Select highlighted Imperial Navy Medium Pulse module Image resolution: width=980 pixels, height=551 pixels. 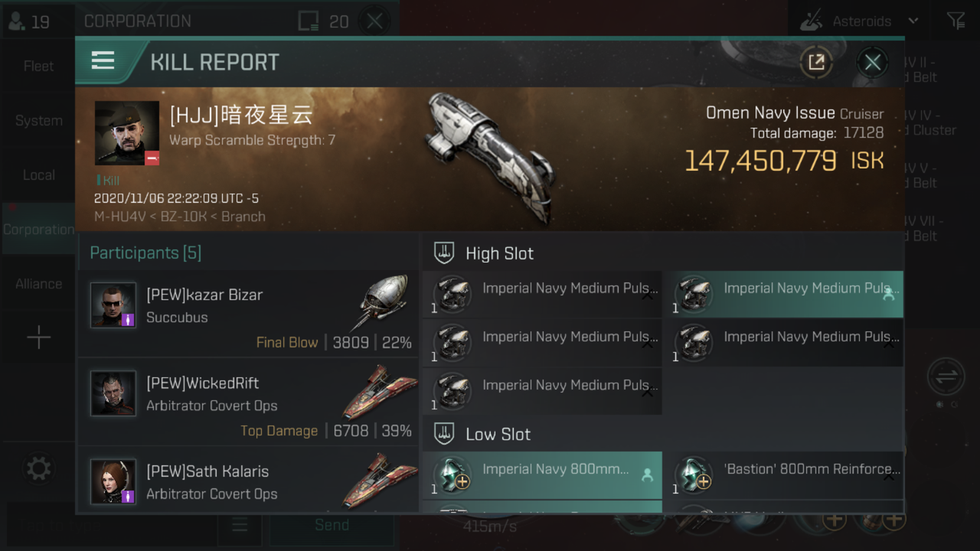tap(784, 295)
